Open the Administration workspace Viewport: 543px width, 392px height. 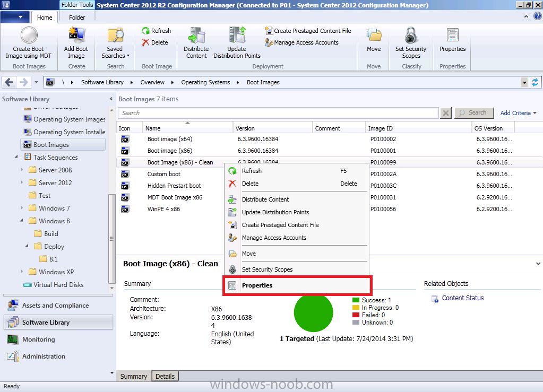[x=58, y=356]
